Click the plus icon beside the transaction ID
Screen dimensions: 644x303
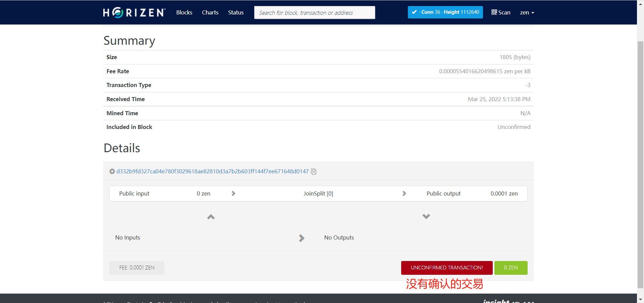click(112, 171)
